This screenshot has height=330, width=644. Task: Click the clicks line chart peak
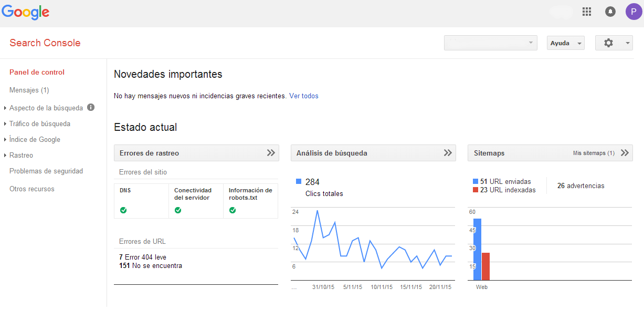[317, 211]
